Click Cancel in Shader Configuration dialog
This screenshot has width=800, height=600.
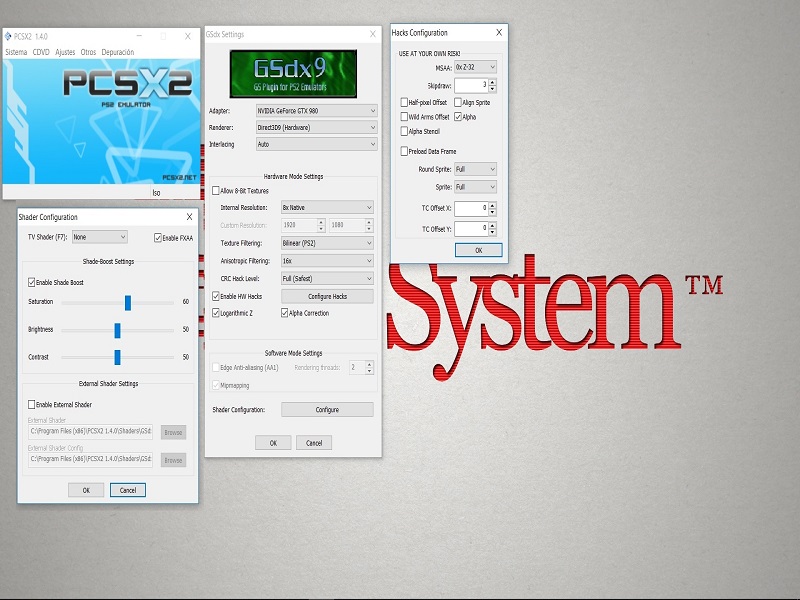[128, 490]
